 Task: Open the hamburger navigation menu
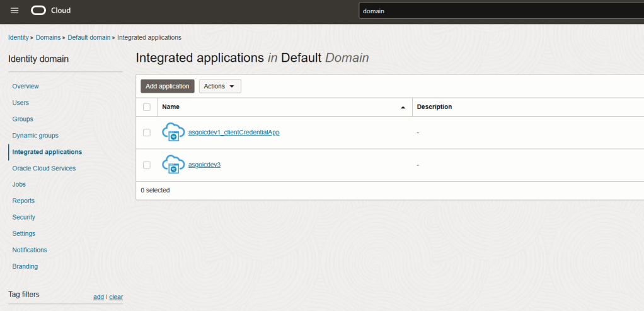(x=14, y=11)
